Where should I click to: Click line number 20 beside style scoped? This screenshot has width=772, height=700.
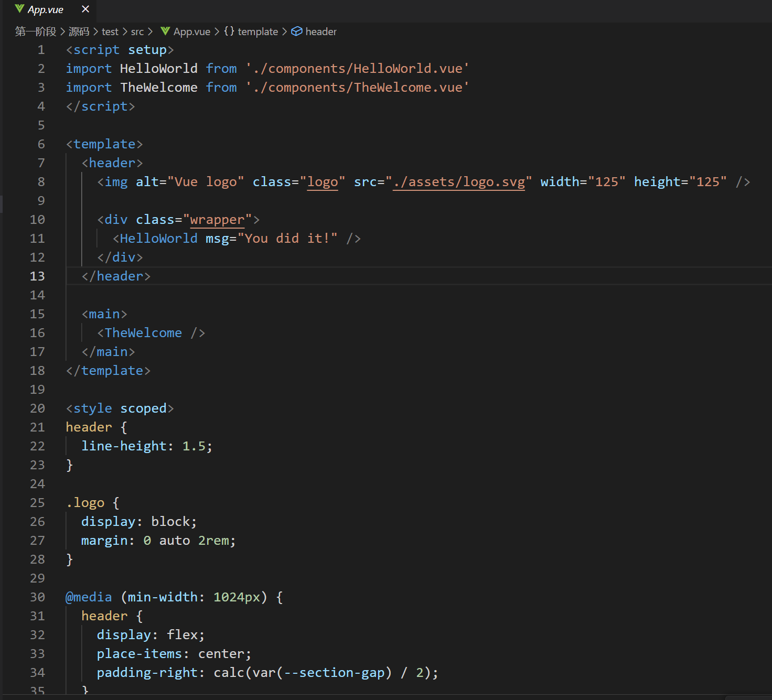tap(37, 408)
